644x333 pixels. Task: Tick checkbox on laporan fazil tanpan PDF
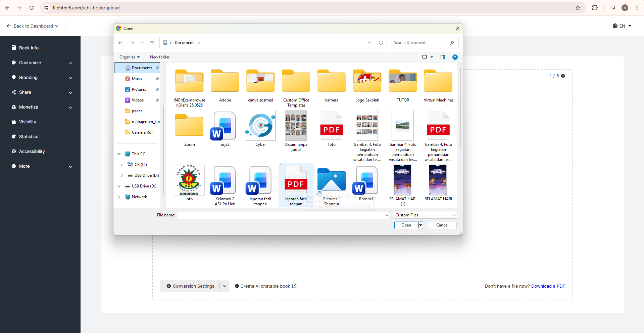[282, 166]
